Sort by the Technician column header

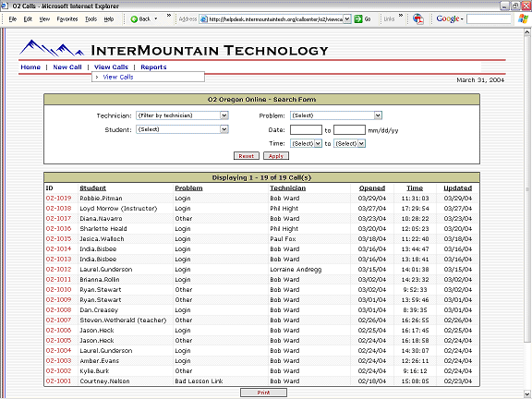click(288, 188)
